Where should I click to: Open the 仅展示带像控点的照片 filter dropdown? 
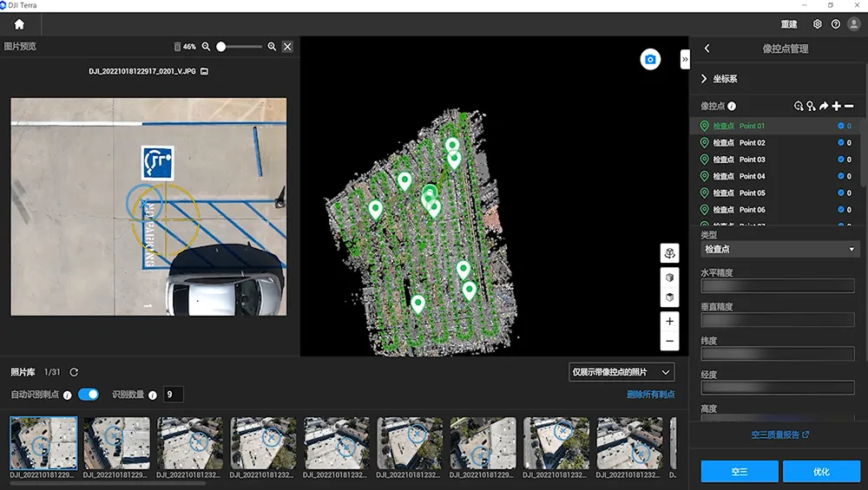[x=621, y=372]
